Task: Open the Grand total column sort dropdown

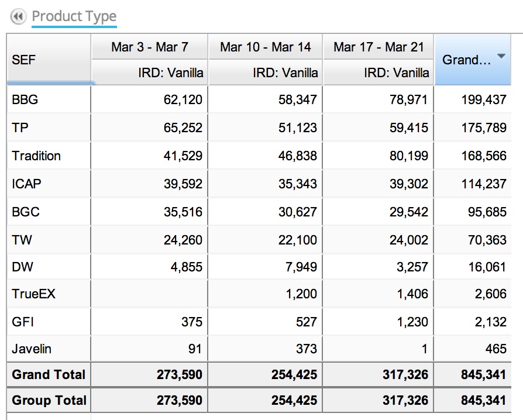Action: pos(501,56)
